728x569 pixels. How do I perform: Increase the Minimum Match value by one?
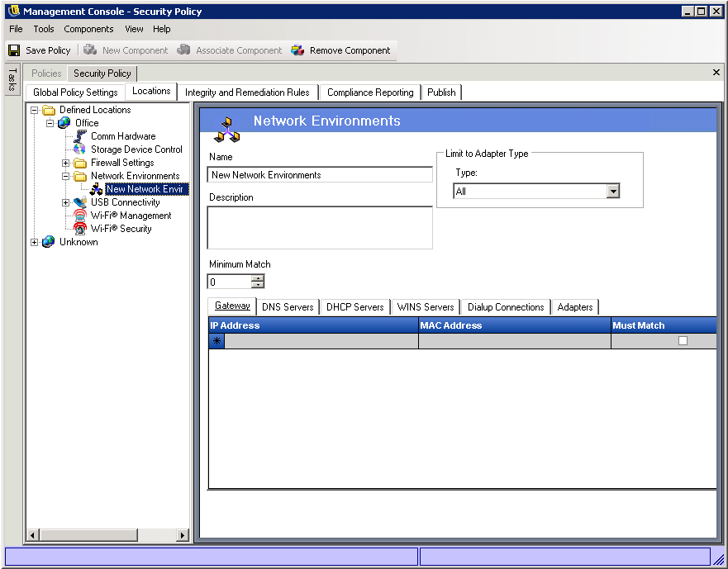pos(258,278)
